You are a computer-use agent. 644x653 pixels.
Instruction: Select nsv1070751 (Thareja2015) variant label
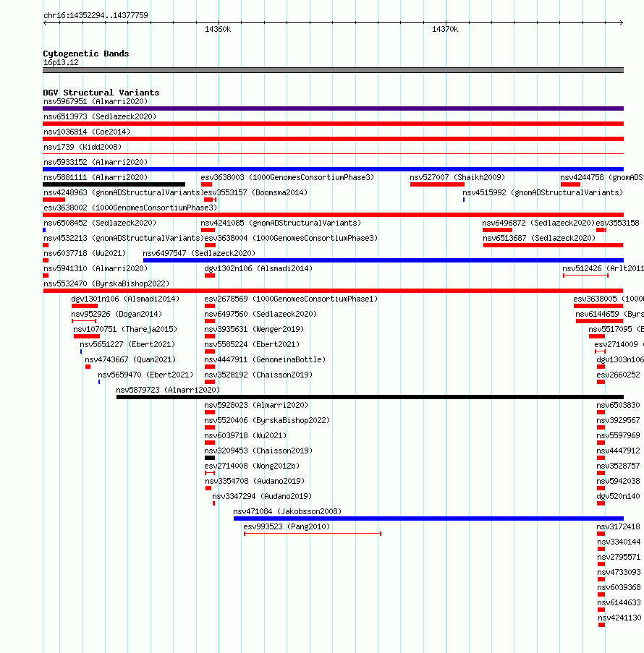125,330
